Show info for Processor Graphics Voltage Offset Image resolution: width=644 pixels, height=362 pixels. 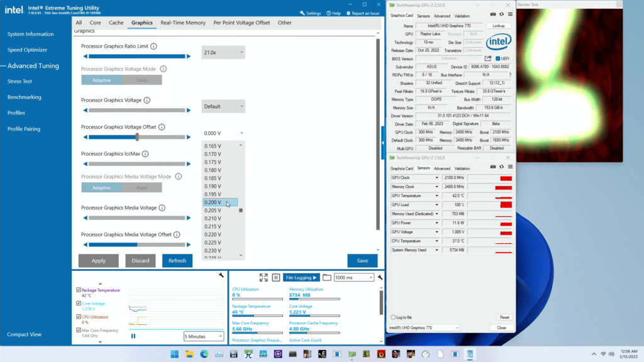[x=162, y=127]
